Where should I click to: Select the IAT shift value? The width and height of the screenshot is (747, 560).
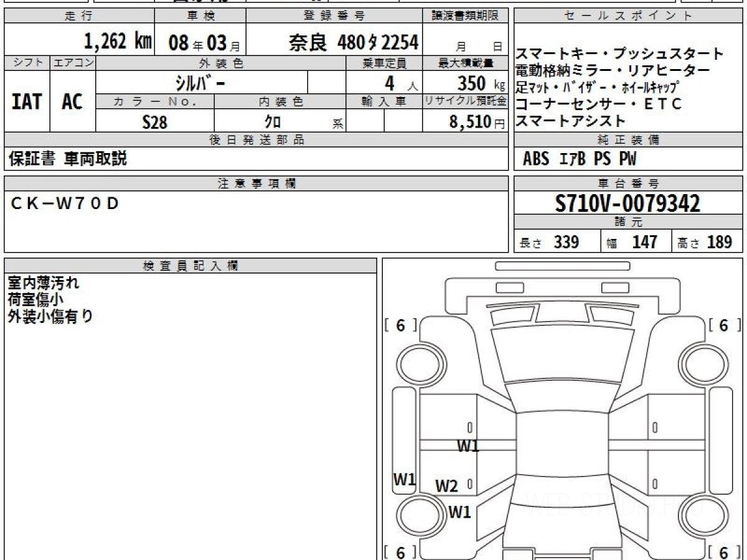tap(27, 101)
